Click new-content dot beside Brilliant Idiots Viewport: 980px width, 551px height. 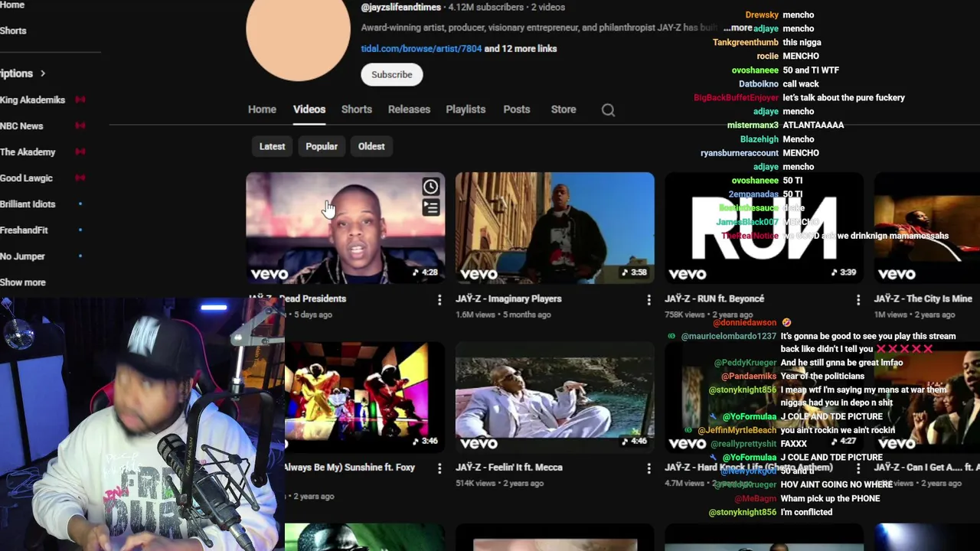80,204
